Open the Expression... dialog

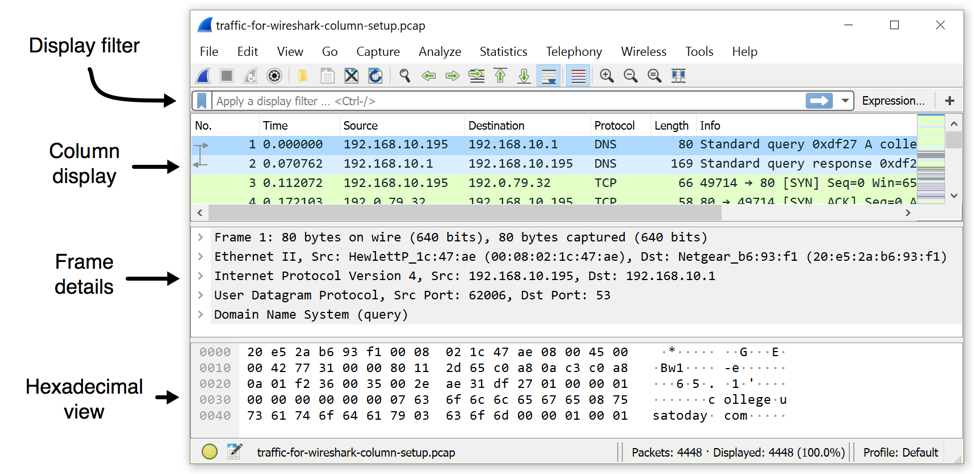[x=893, y=101]
